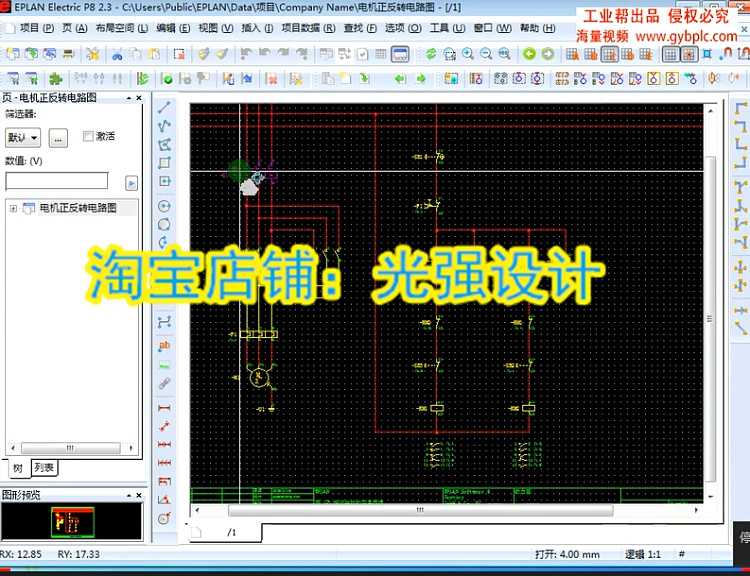
Task: Select the Rectangle drawing tool
Action: point(164,163)
